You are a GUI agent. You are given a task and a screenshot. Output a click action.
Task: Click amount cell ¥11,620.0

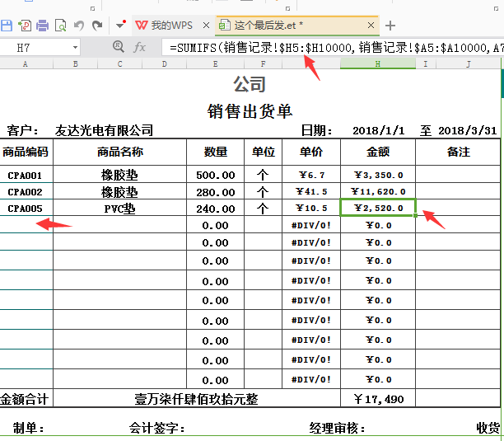[378, 192]
